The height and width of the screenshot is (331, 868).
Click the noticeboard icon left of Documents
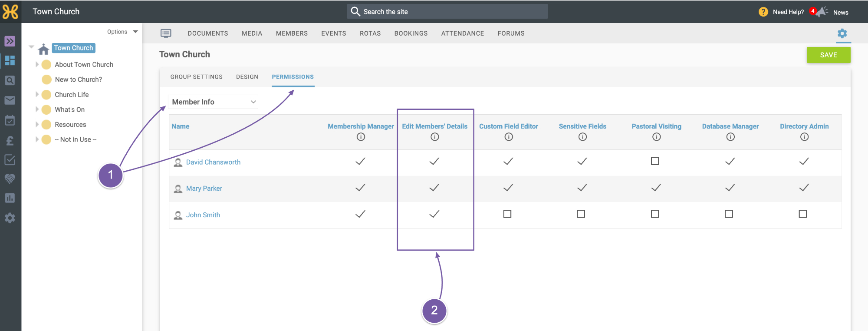pos(166,33)
